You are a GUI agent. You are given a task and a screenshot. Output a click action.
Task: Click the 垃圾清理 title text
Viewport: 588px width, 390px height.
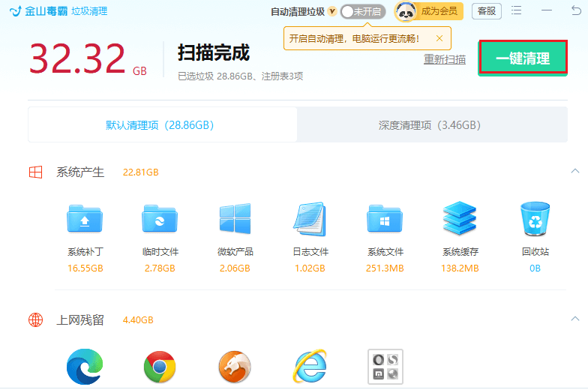pos(89,11)
